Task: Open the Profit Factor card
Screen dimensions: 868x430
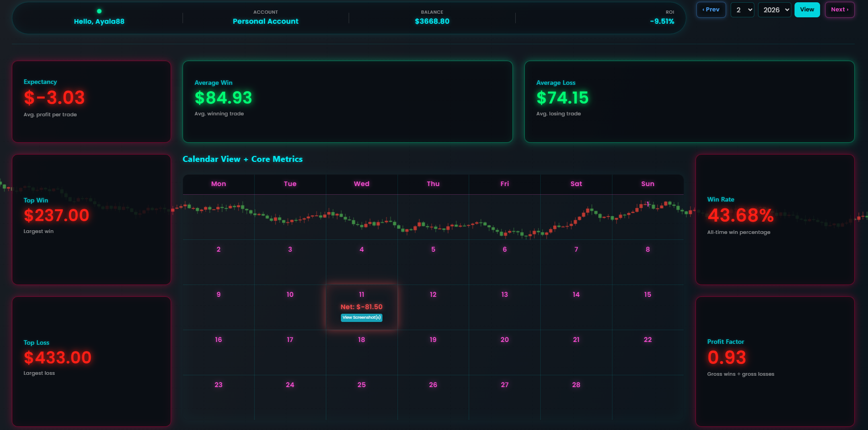Action: click(x=774, y=361)
